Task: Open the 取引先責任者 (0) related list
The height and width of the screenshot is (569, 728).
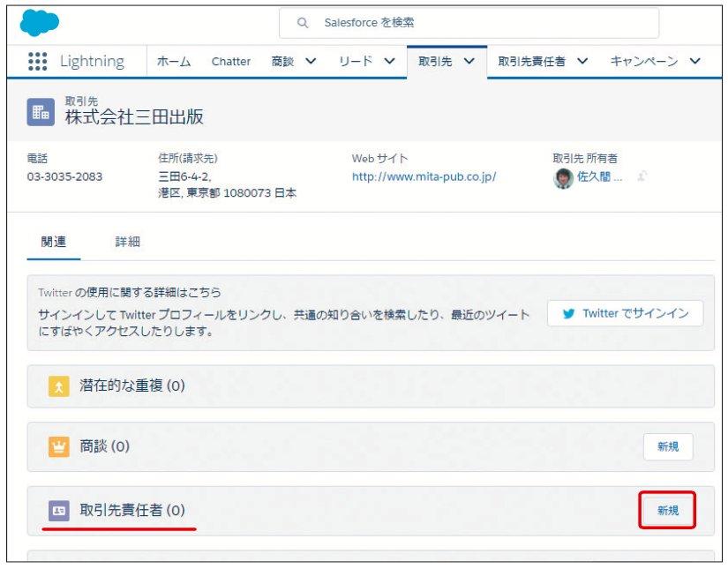Action: pyautogui.click(x=132, y=511)
